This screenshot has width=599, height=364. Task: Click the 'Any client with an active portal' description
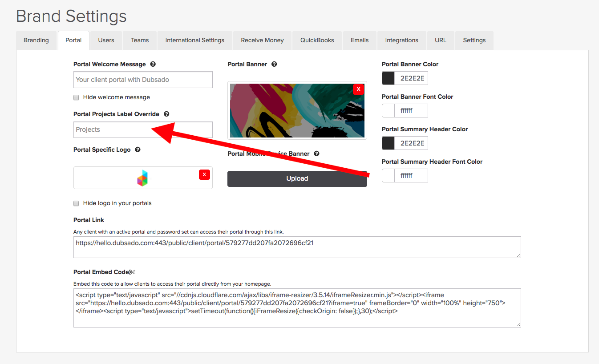(x=178, y=232)
